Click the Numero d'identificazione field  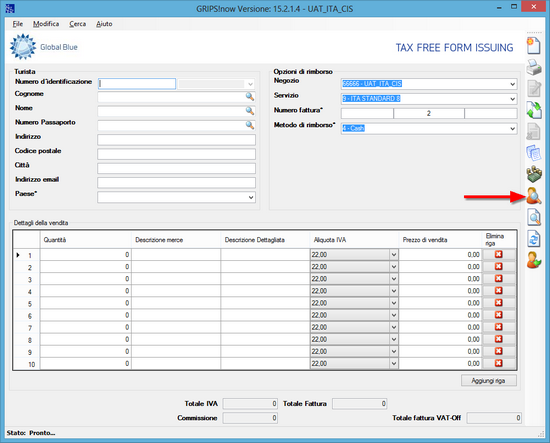pos(137,84)
